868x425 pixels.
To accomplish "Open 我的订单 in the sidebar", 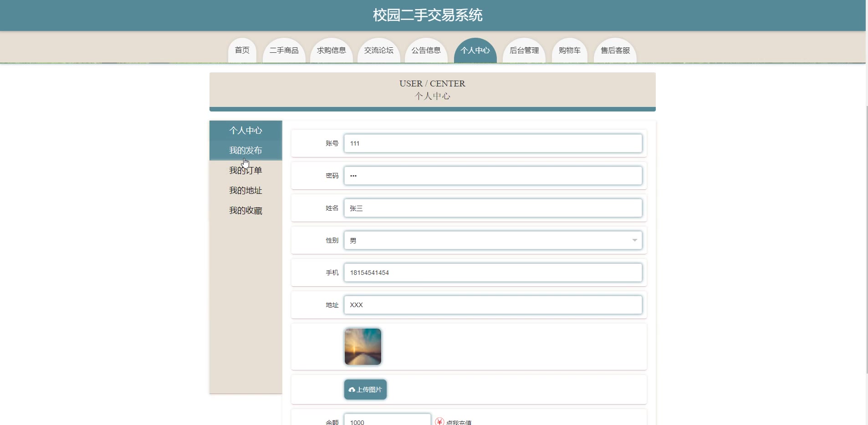I will click(x=246, y=171).
